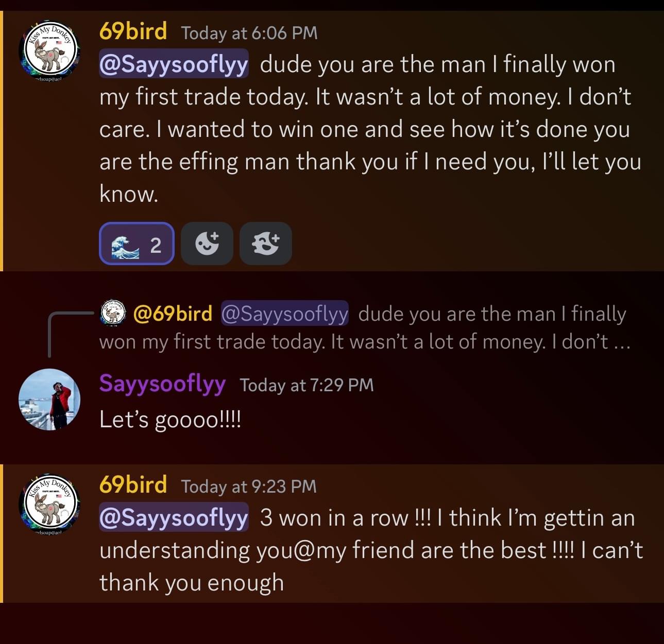Viewport: 664px width, 644px height.
Task: Click the Today at 7:29 PM timestamp
Action: [x=307, y=385]
